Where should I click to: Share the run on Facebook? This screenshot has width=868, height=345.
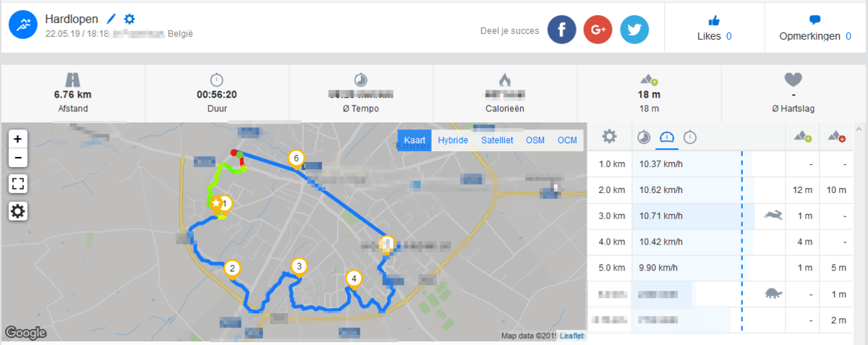(x=561, y=30)
